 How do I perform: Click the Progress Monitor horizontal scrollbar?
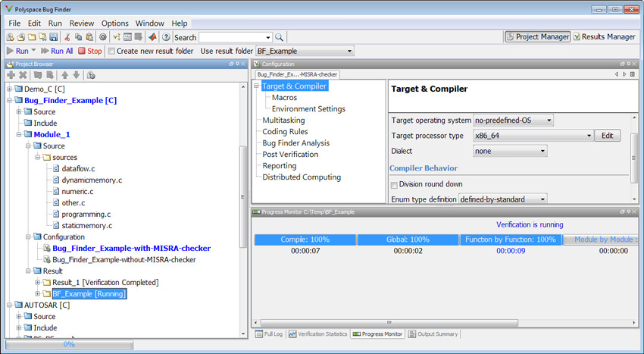click(x=389, y=323)
